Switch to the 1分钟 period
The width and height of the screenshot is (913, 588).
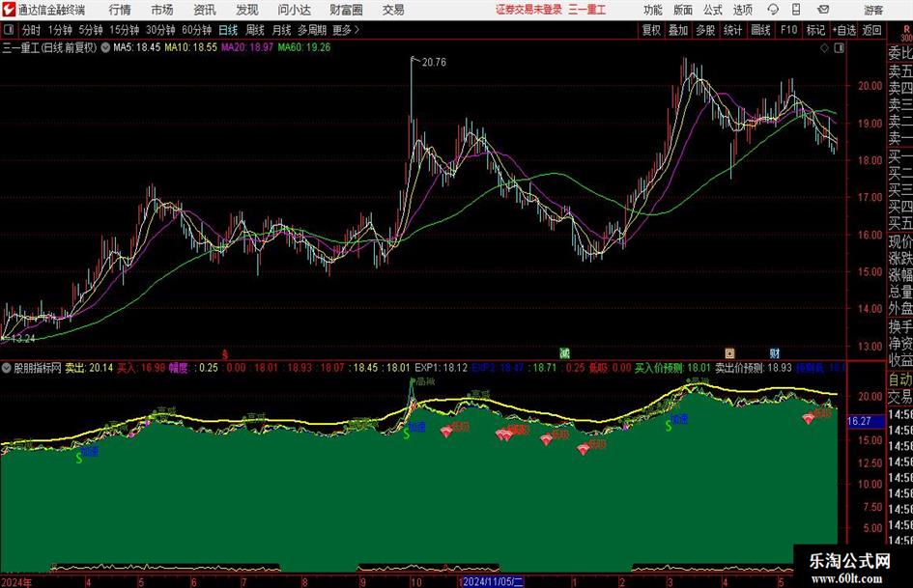pyautogui.click(x=60, y=30)
